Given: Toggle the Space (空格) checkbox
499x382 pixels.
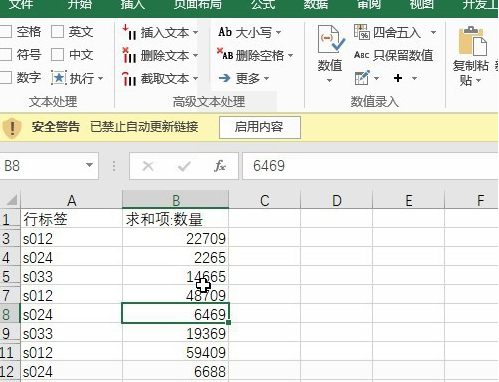Looking at the screenshot, I should click(6, 32).
